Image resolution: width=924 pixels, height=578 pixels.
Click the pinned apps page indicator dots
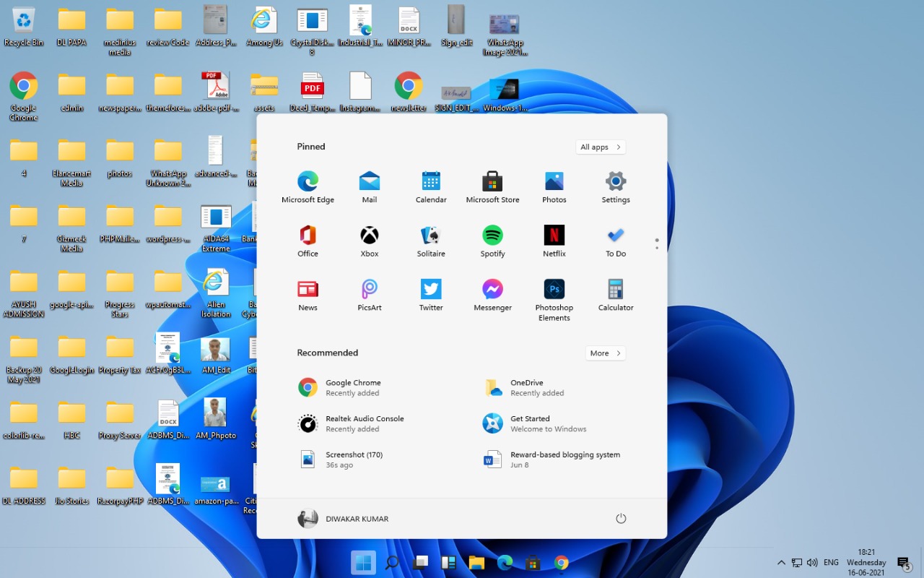pyautogui.click(x=656, y=244)
